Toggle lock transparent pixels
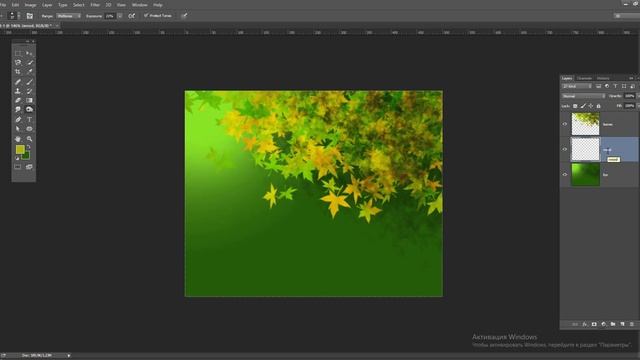The width and height of the screenshot is (640, 360). (x=575, y=106)
